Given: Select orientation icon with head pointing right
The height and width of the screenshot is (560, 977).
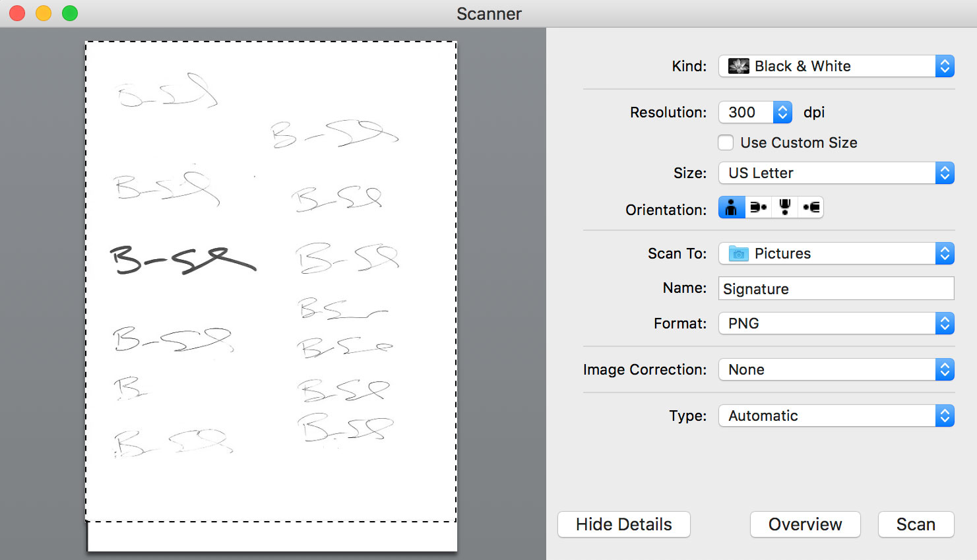Looking at the screenshot, I should click(x=758, y=208).
